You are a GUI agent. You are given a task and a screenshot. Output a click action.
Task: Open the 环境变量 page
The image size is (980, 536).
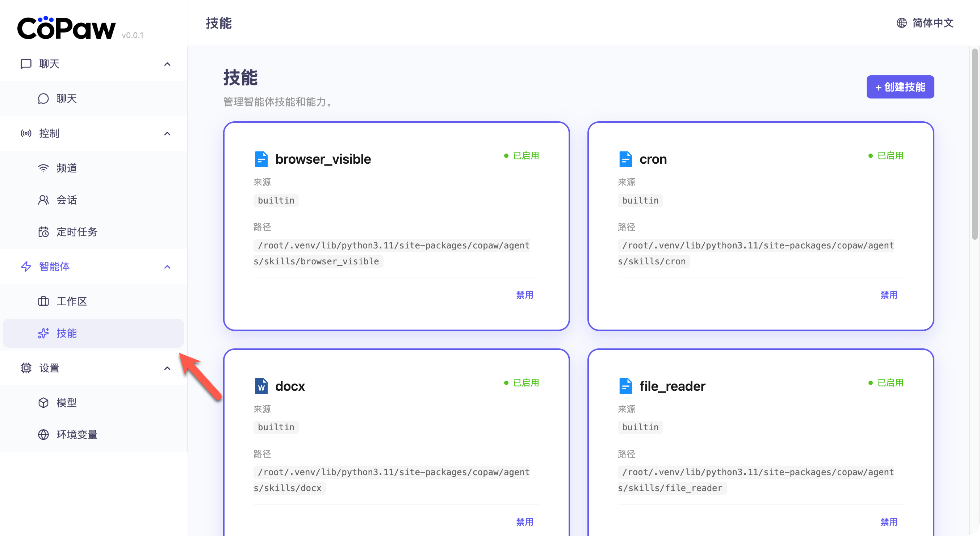[77, 435]
